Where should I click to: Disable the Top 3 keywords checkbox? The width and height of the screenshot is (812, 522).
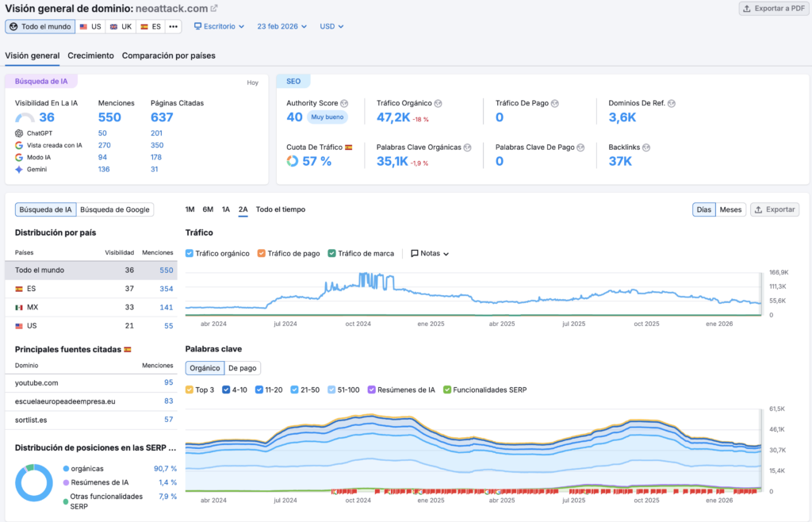pyautogui.click(x=190, y=390)
